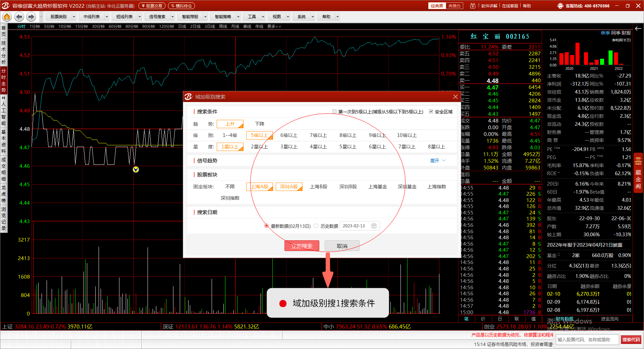Switch to 典雅白 theme
This screenshot has height=349, width=644.
(x=454, y=6)
